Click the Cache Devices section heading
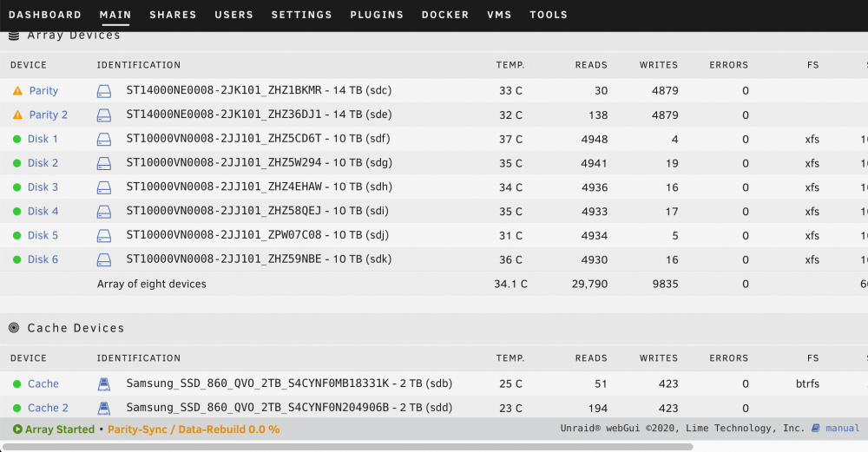The height and width of the screenshot is (452, 868). coord(76,328)
